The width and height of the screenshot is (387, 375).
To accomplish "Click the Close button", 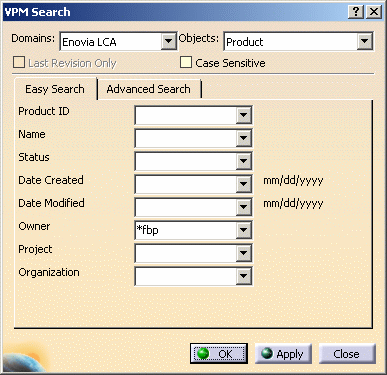I will point(347,354).
